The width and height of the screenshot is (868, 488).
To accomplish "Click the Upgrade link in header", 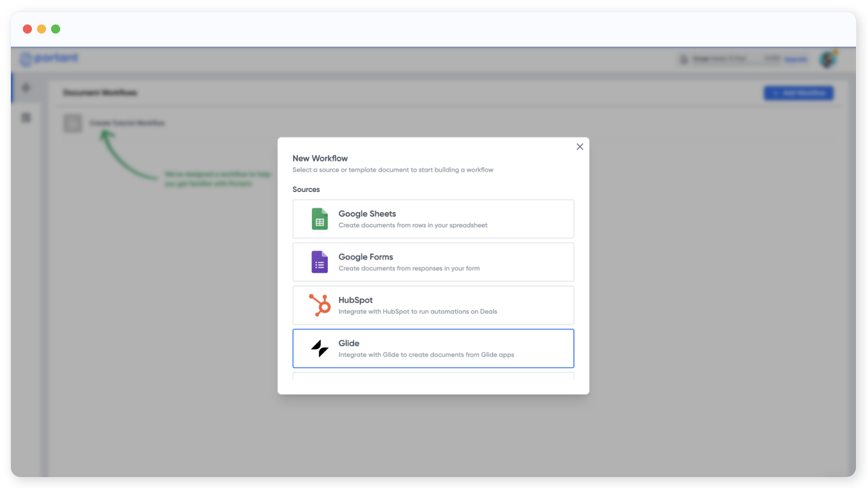I will (796, 59).
